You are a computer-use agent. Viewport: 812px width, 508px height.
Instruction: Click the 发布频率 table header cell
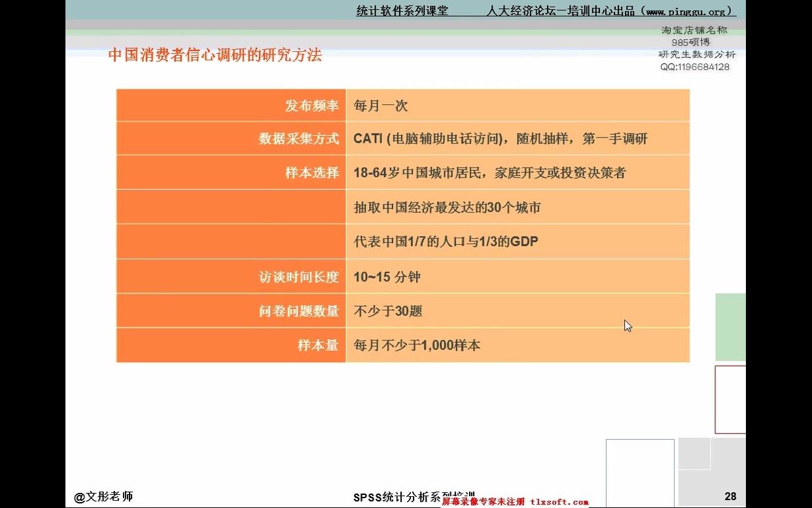point(313,105)
